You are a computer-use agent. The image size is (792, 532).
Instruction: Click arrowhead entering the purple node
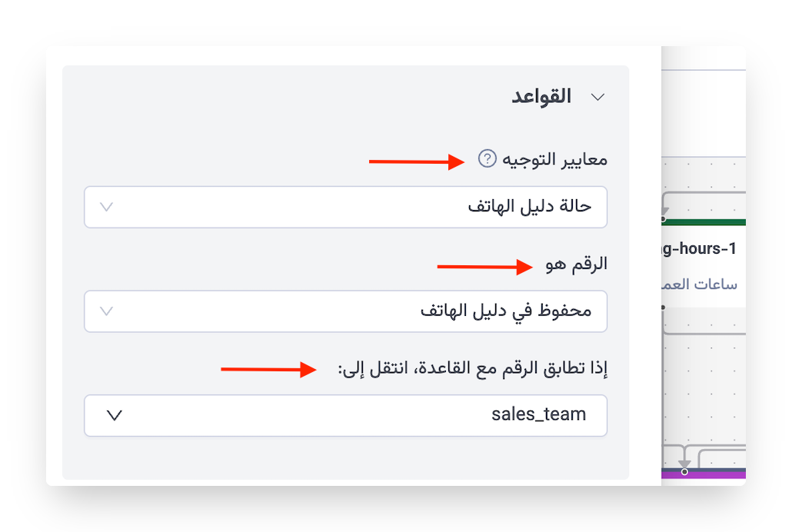pos(684,464)
